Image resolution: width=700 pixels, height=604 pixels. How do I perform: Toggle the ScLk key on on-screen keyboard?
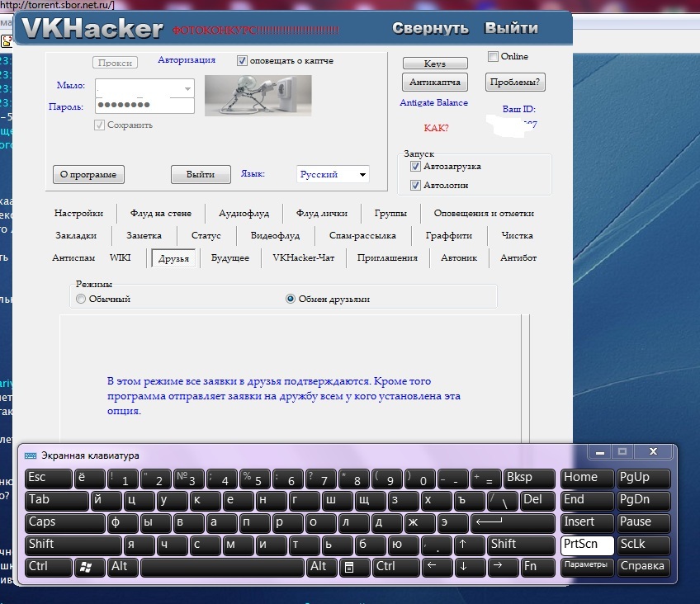(644, 545)
